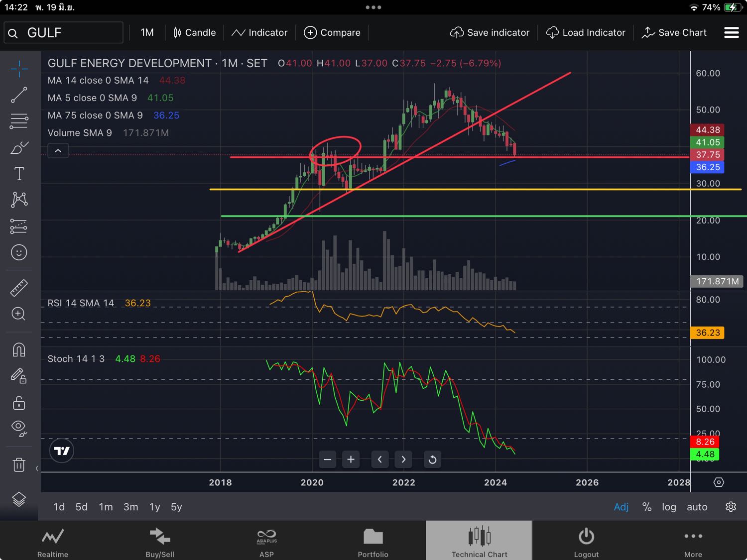Zoom in the chart with plus button
747x560 pixels.
351,459
